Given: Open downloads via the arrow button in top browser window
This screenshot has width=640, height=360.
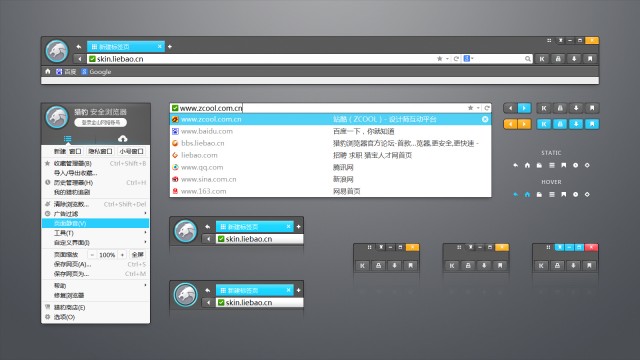Looking at the screenshot, I should (x=574, y=59).
